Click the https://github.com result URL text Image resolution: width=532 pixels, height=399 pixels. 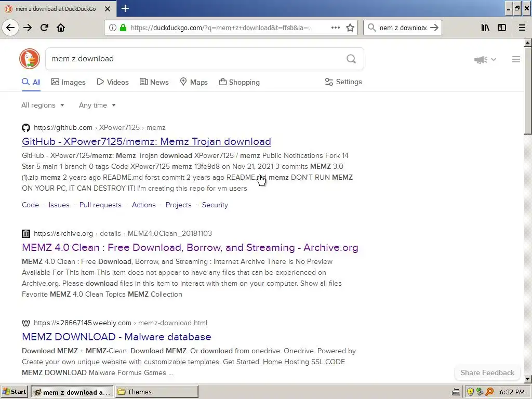(63, 128)
